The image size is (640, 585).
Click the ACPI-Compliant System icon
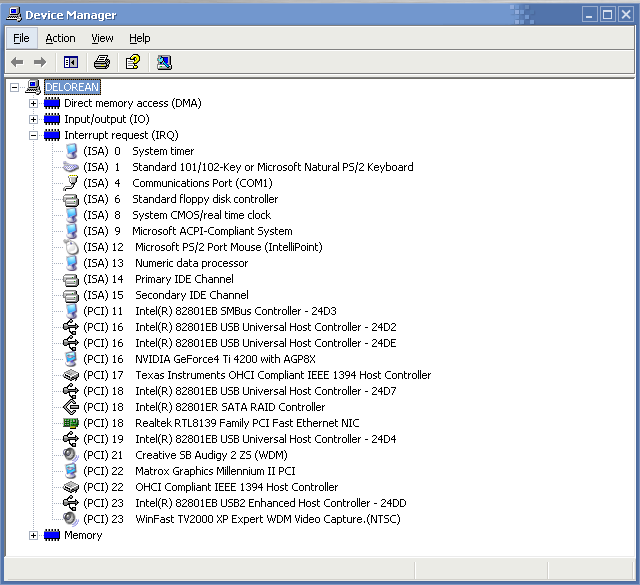[71, 231]
